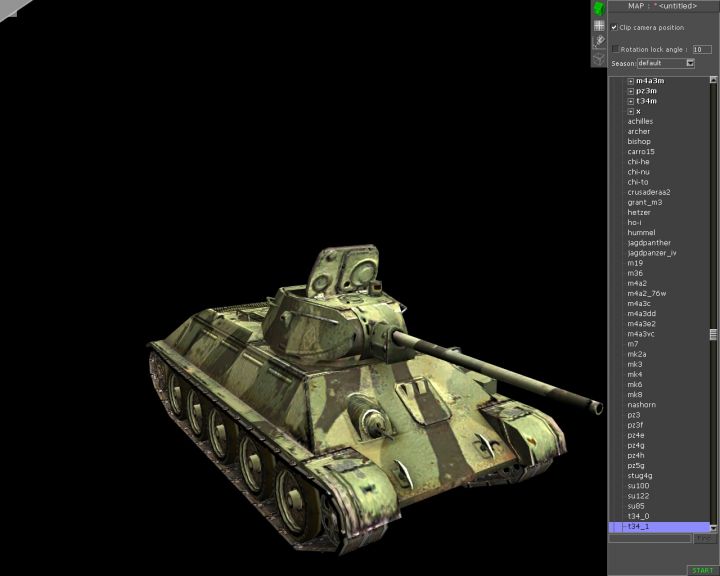Expand the pz3m tree node
Image resolution: width=720 pixels, height=576 pixels.
(631, 91)
